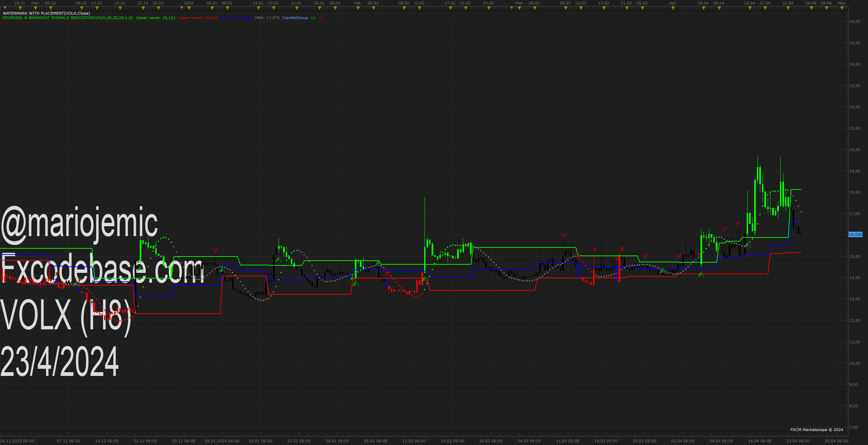The image size is (868, 445).
Task: Click bottom axis date 24.11.2023 06:00
Action: point(17,441)
